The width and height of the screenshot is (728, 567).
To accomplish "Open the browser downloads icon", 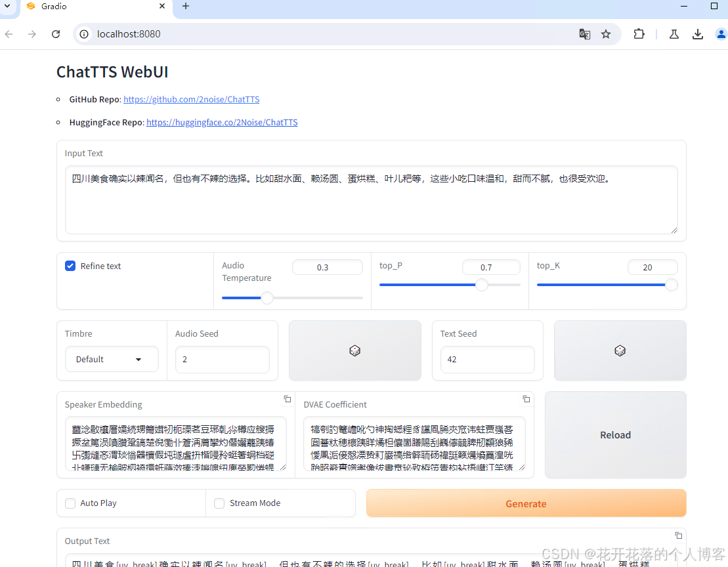I will tap(697, 34).
